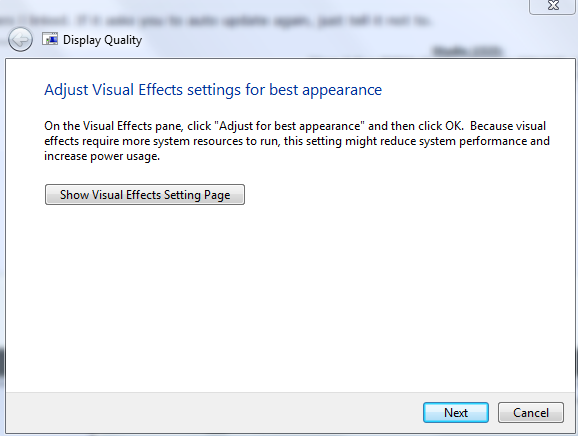578x436 pixels.
Task: Select the phrase "increase power usage" in description
Action: (x=101, y=156)
